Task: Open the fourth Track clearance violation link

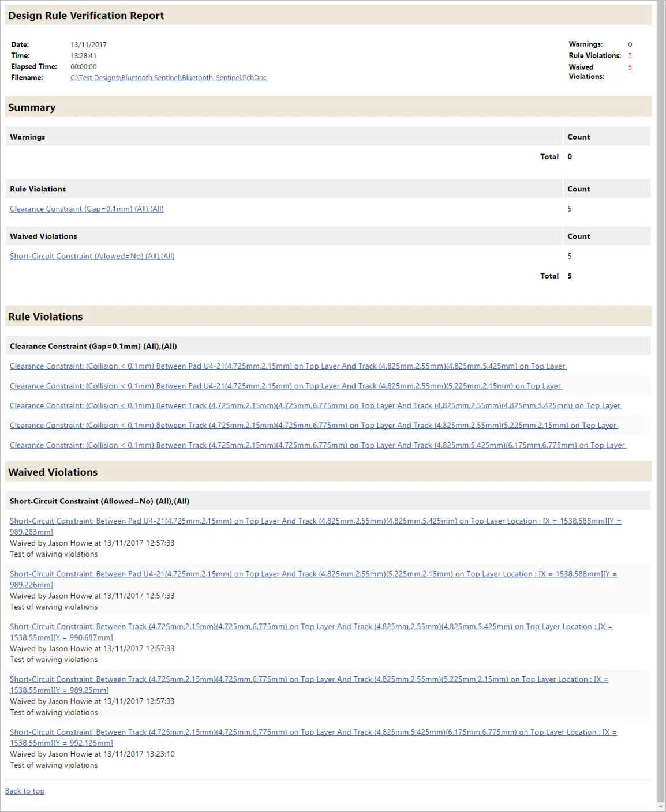Action: tap(313, 425)
